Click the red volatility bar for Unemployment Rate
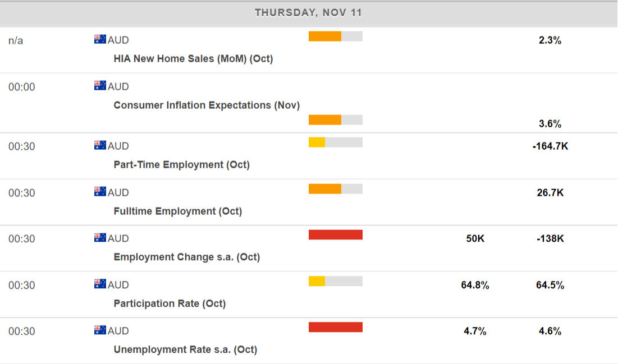618x364 pixels. (336, 327)
